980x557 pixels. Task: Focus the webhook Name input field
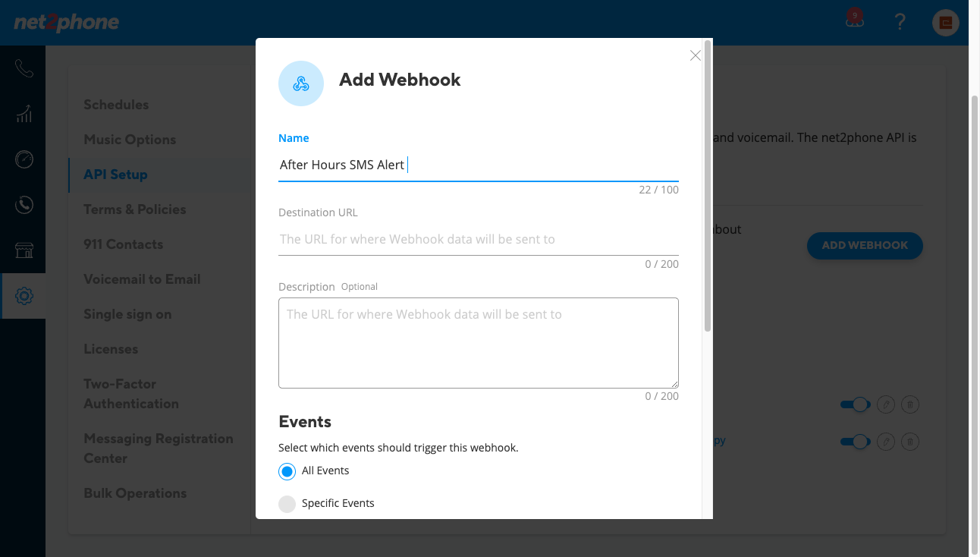tap(479, 165)
